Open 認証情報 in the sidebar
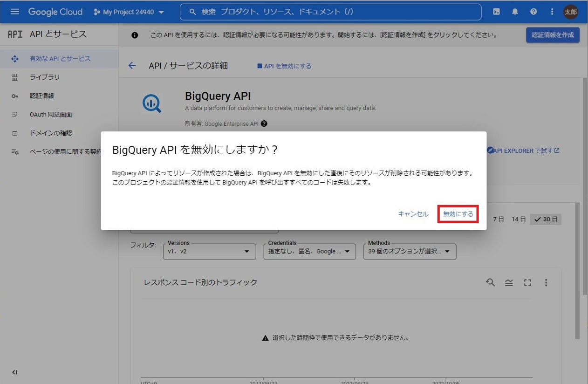 tap(59, 96)
